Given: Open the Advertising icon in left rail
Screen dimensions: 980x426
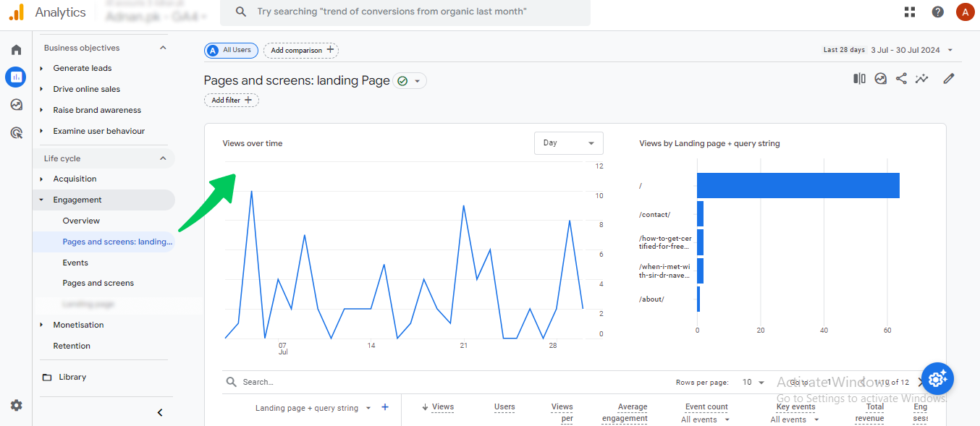Looking at the screenshot, I should coord(16,132).
